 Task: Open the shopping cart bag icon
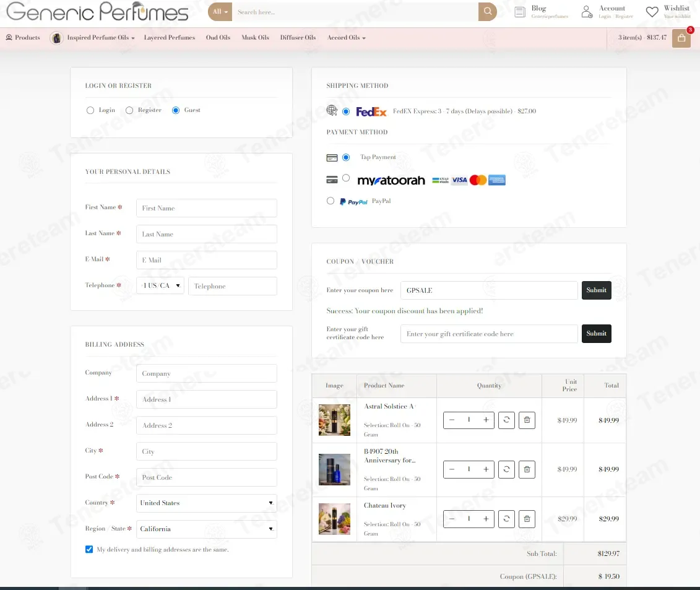(681, 38)
